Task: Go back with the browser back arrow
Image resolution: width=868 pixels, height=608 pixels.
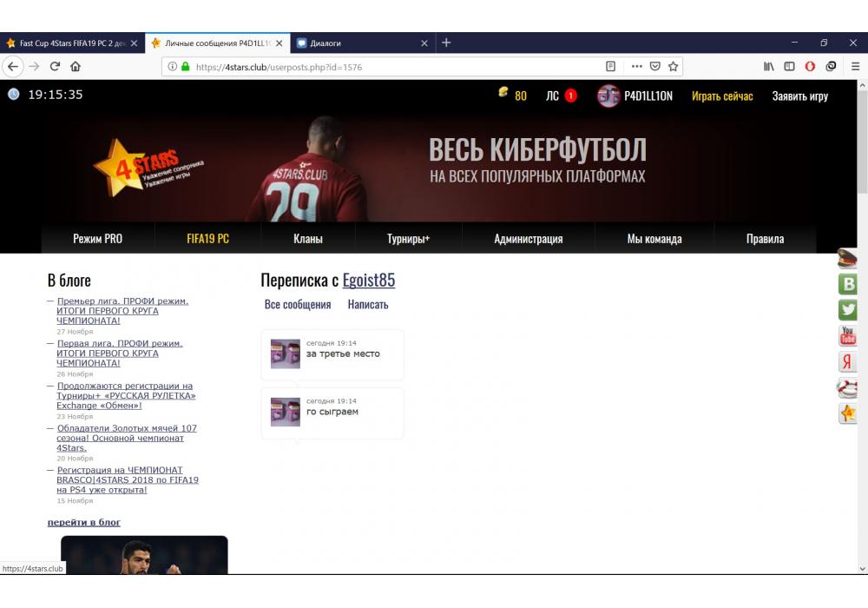Action: (x=13, y=67)
